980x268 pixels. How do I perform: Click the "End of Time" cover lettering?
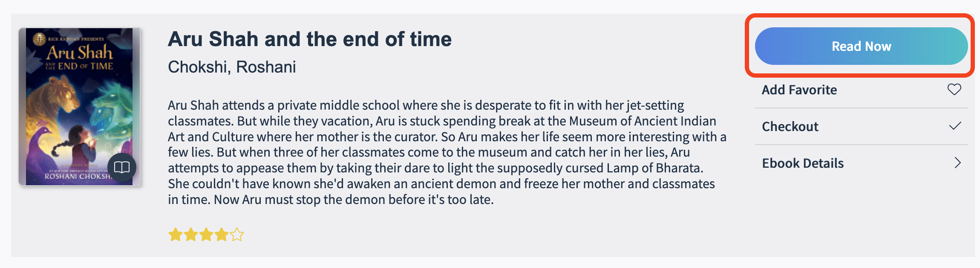[x=85, y=66]
